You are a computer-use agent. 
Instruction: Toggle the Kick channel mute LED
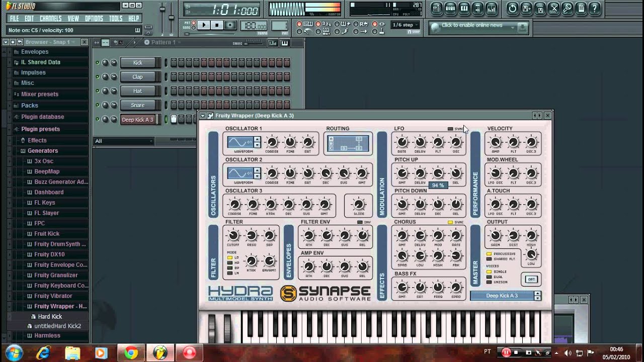point(98,63)
